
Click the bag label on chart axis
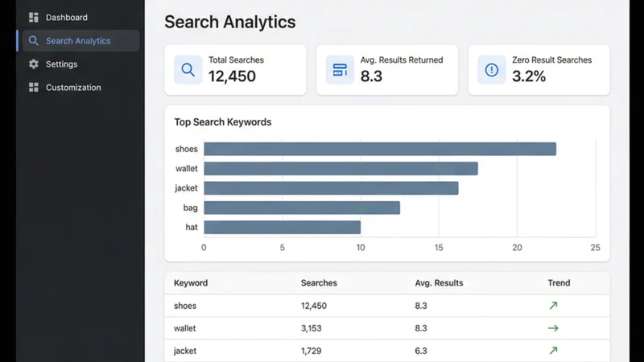pos(190,208)
